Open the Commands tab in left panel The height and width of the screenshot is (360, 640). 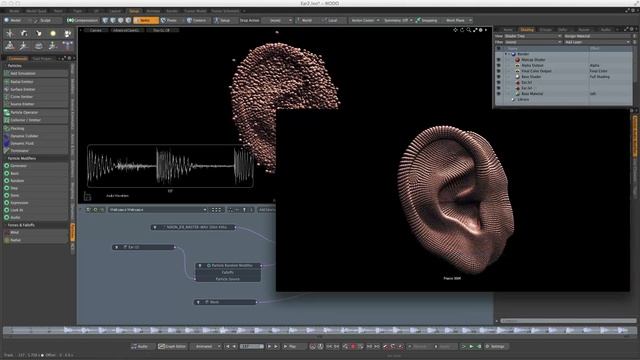[x=17, y=58]
